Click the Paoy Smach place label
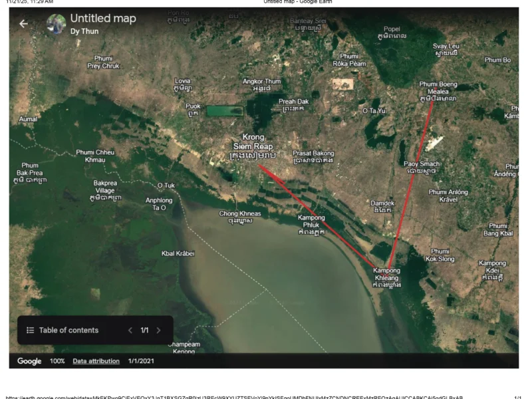This screenshot has width=532, height=399. [x=422, y=168]
